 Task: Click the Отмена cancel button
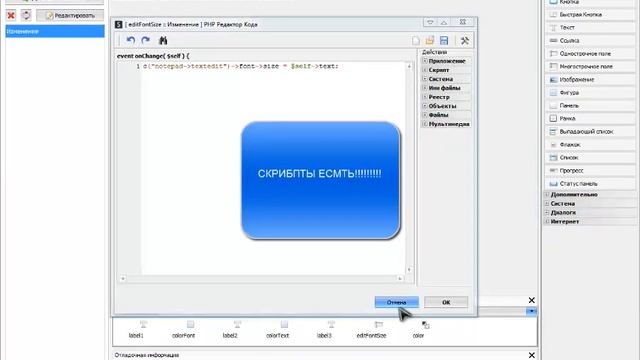pyautogui.click(x=397, y=302)
